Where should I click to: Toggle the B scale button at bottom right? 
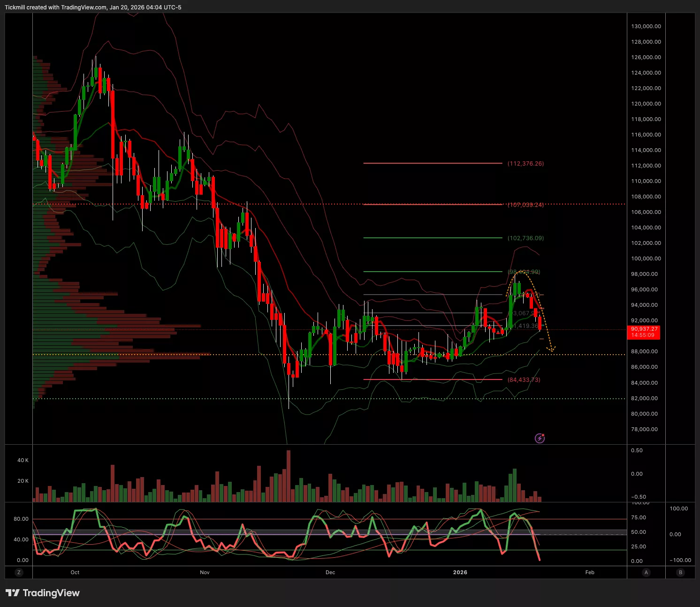coord(680,572)
